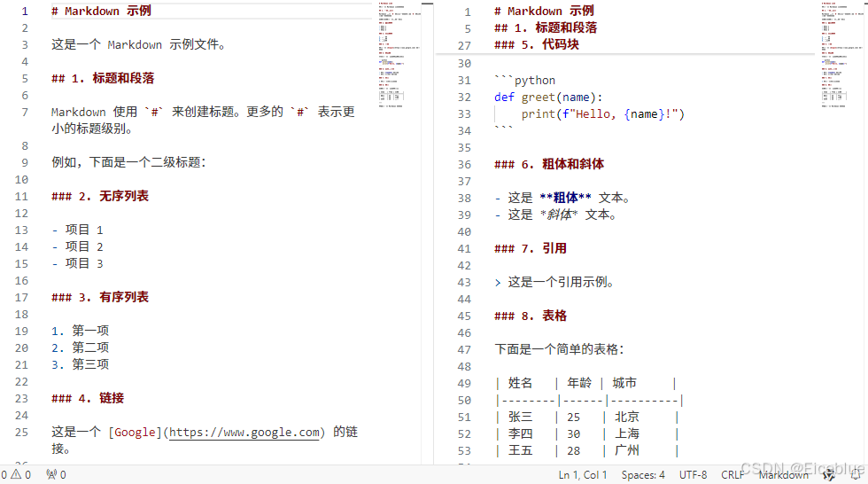This screenshot has height=484, width=868.
Task: Click the '```python' code fence line
Action: point(524,81)
